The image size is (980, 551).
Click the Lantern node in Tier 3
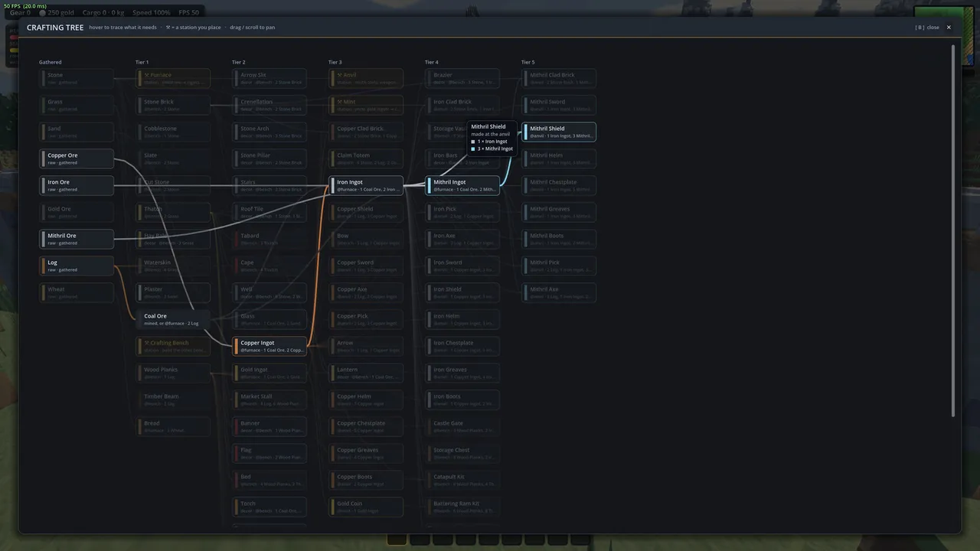click(x=366, y=373)
